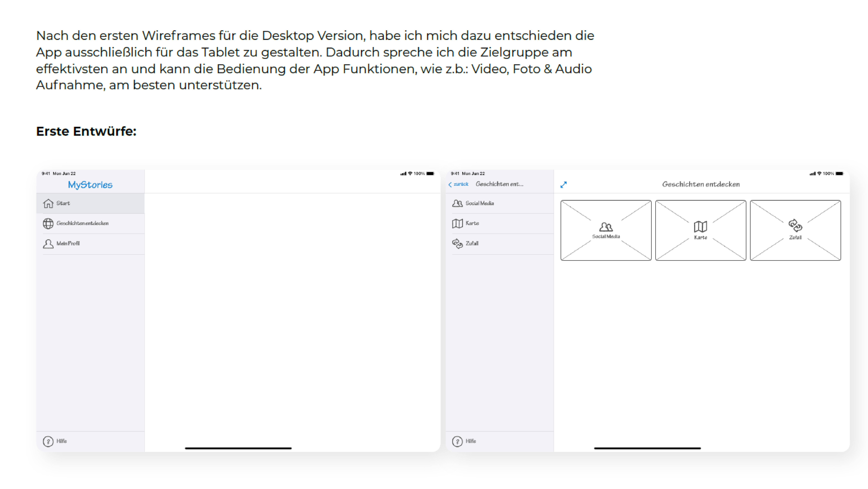868x489 pixels.
Task: Click the home icon next to Start
Action: tap(48, 203)
